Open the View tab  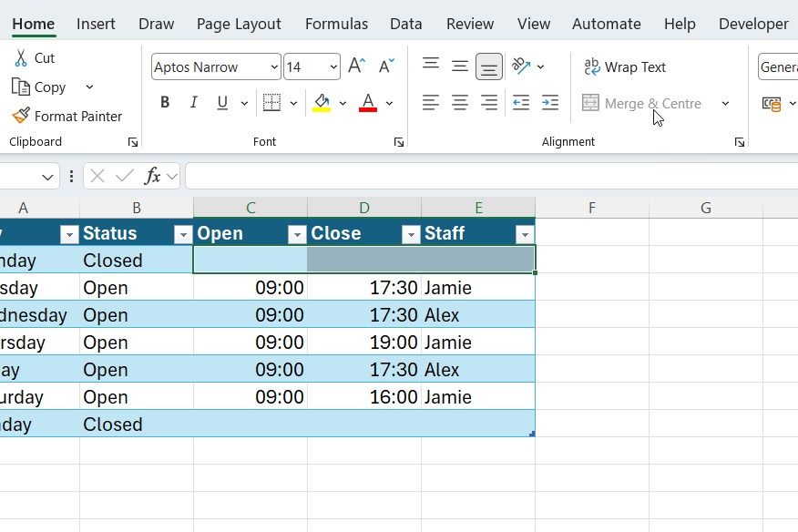coord(533,24)
